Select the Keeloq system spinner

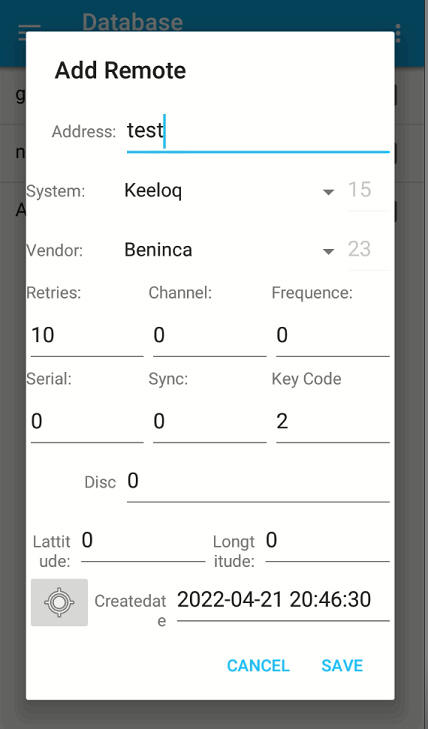[230, 191]
